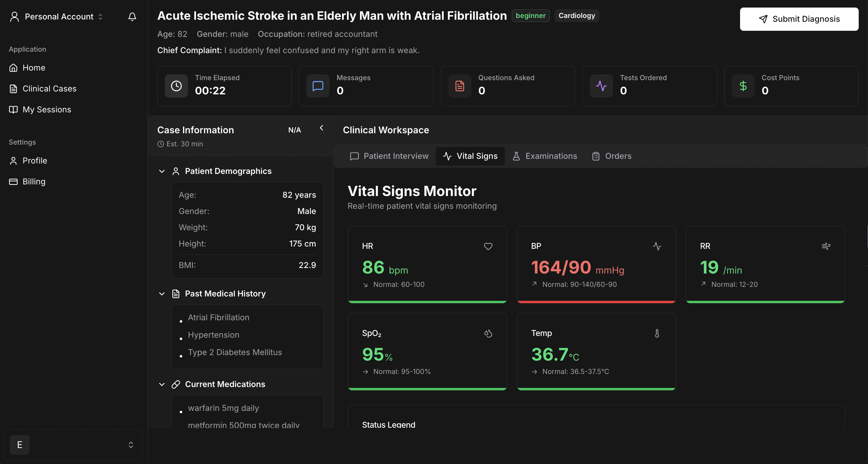Open the Examinations tab
Viewport: 868px width, 464px height.
click(545, 156)
